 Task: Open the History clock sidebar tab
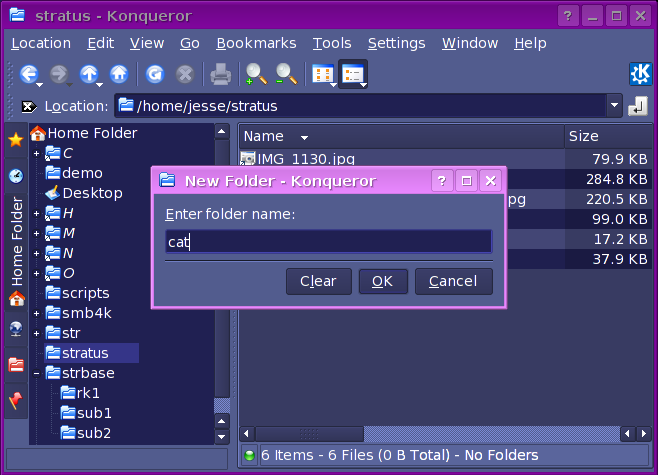click(16, 175)
